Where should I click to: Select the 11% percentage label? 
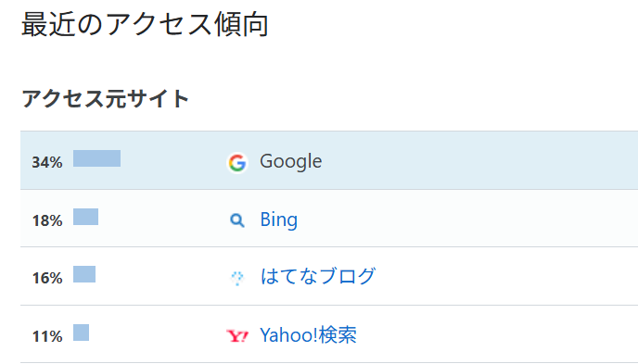pyautogui.click(x=47, y=336)
